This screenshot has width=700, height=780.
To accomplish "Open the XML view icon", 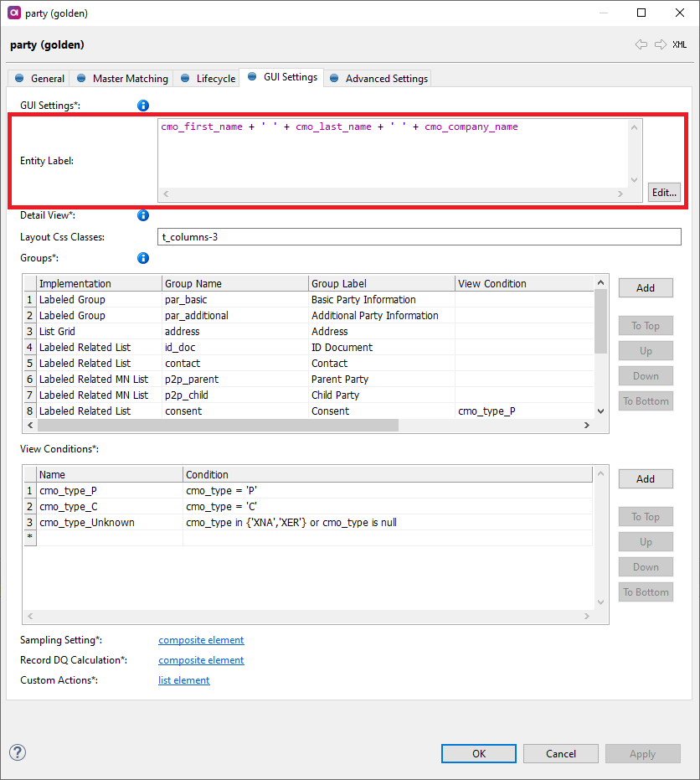I will click(679, 44).
